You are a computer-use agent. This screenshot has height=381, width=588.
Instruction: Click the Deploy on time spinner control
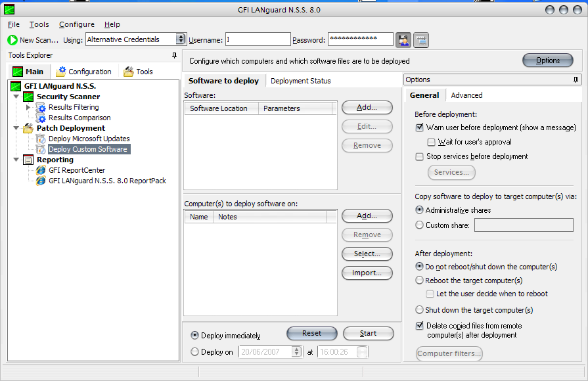tap(362, 351)
